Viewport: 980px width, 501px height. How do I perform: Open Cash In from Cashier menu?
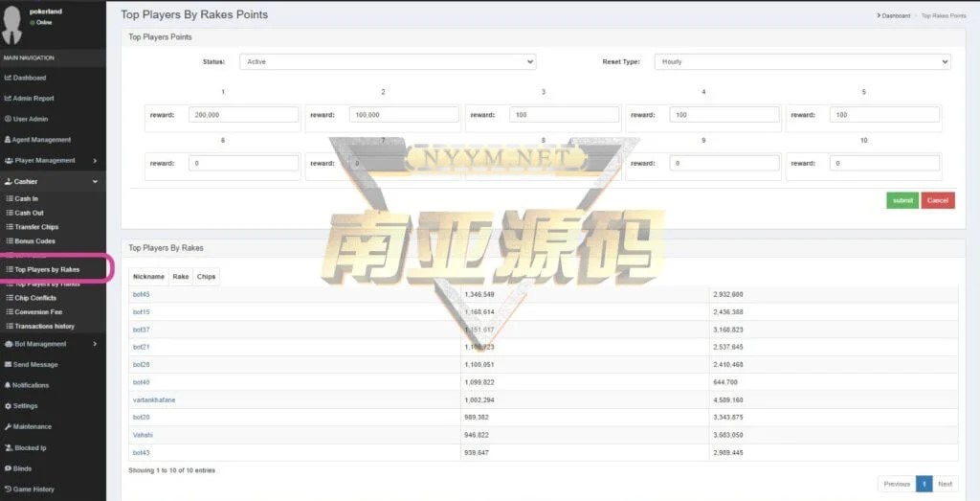pos(27,198)
